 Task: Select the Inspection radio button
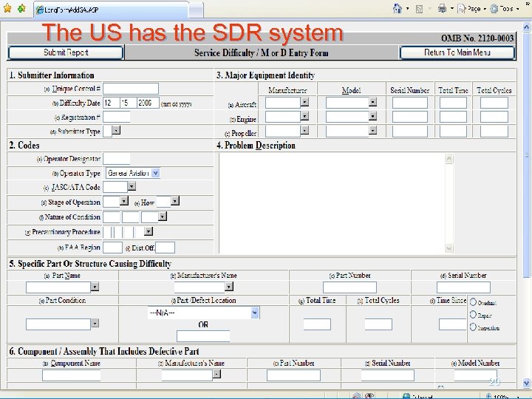pos(473,327)
